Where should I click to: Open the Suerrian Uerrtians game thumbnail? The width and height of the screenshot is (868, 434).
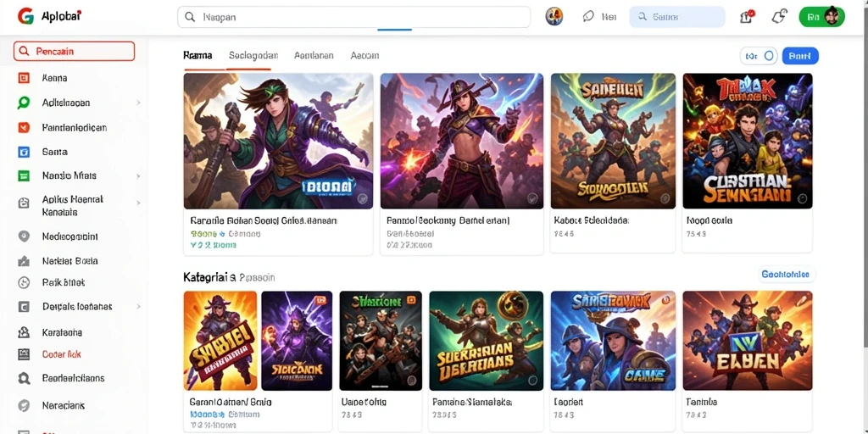(486, 341)
